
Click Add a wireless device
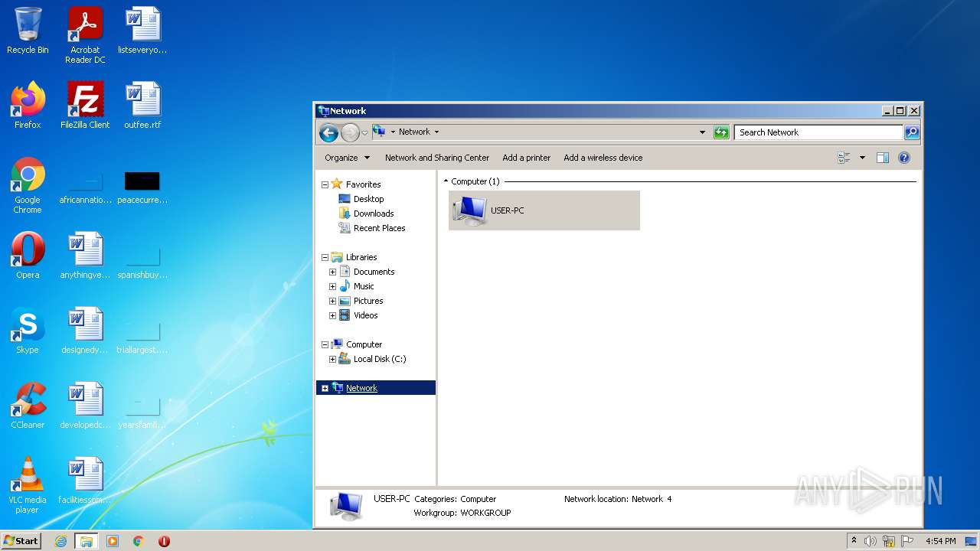(603, 158)
